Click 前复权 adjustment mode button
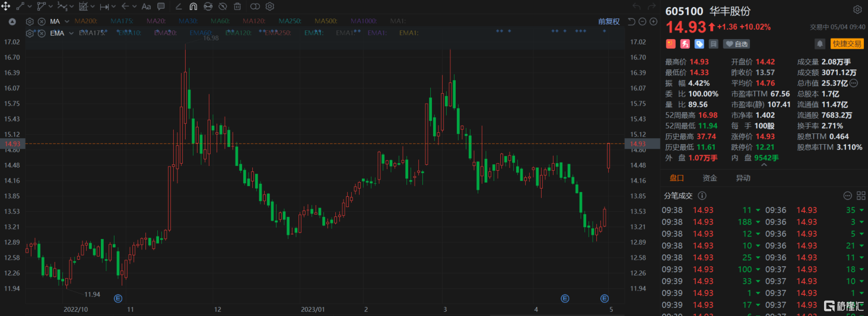 609,21
